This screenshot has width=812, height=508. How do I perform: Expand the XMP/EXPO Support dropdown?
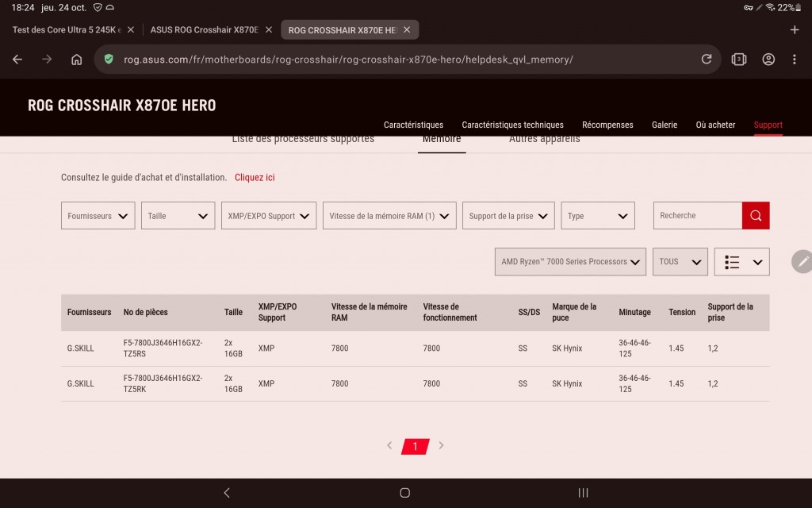269,216
